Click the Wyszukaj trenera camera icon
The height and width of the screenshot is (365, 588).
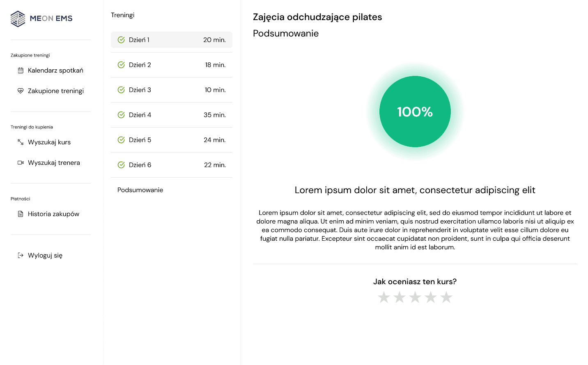point(21,163)
